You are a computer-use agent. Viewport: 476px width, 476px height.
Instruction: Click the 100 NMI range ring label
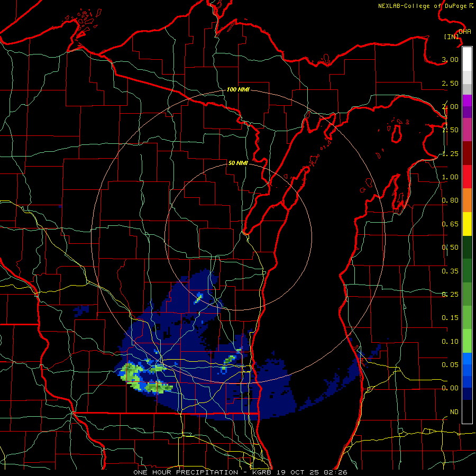tap(238, 89)
